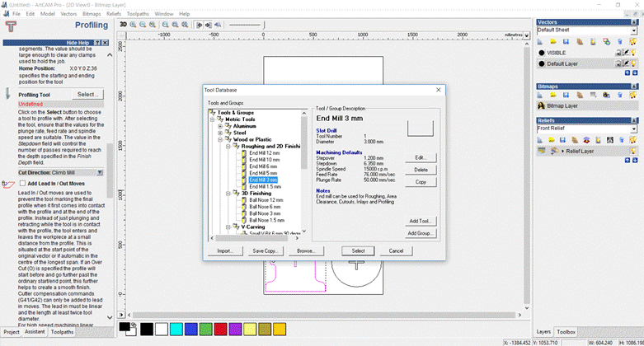Toggle all bitmap layers visibility bulbs icon
The image size is (644, 346).
(633, 96)
